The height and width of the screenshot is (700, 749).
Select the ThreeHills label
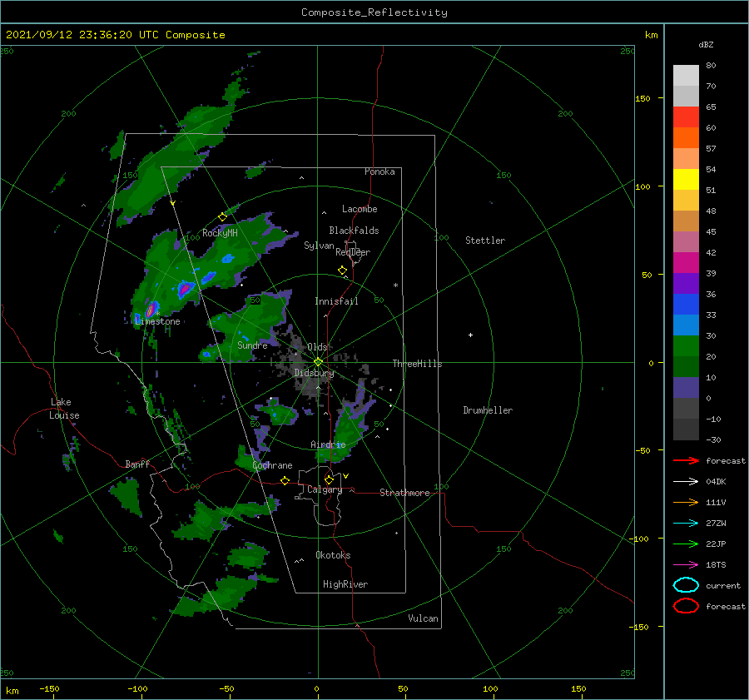coord(417,364)
